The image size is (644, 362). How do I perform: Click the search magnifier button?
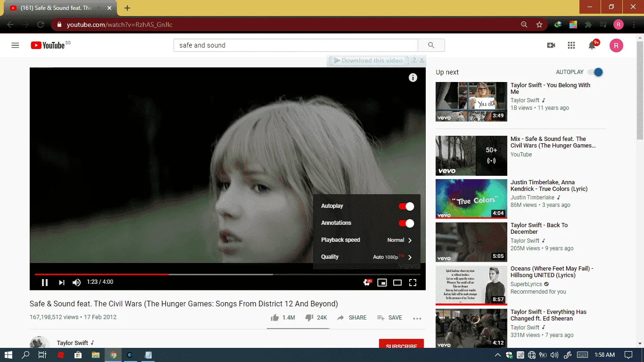coord(431,45)
